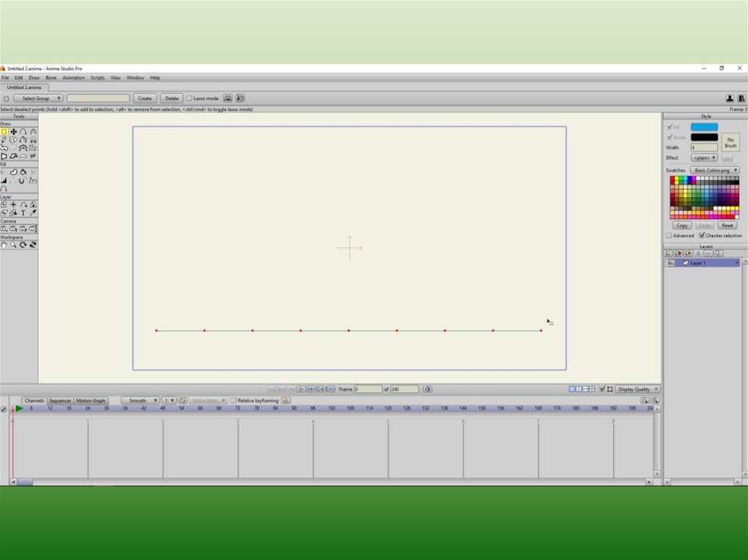Pick the Insert Text layer tool

23,212
